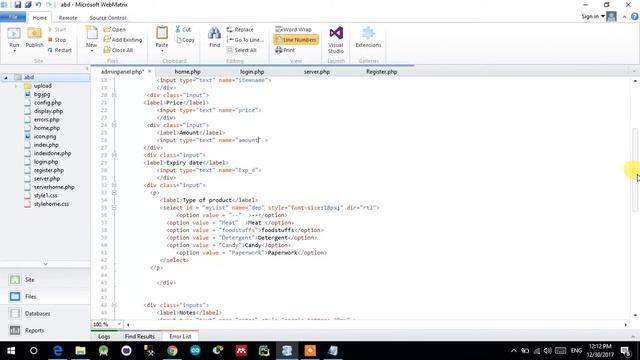
Task: Open the Site workspace
Action: click(x=45, y=280)
